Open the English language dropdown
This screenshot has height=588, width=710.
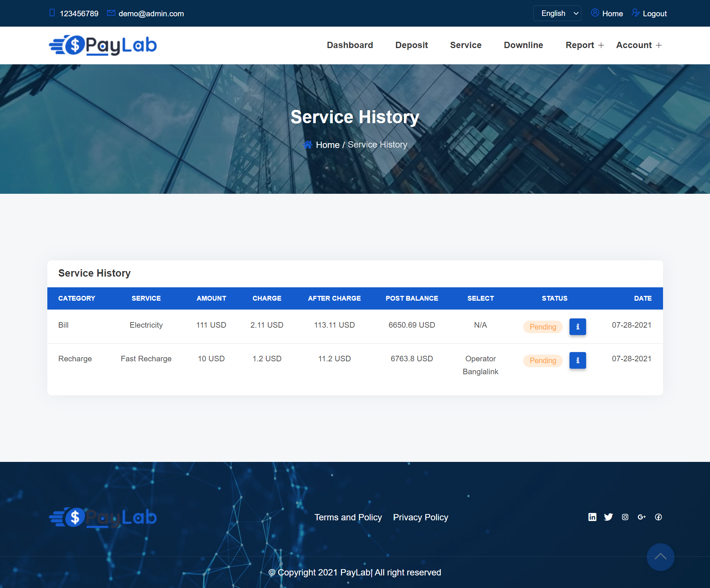point(557,13)
